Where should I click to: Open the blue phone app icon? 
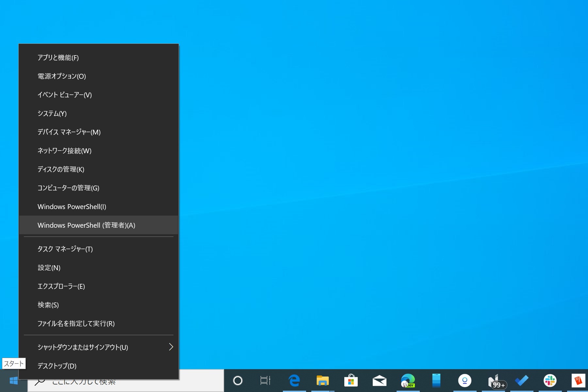436,381
